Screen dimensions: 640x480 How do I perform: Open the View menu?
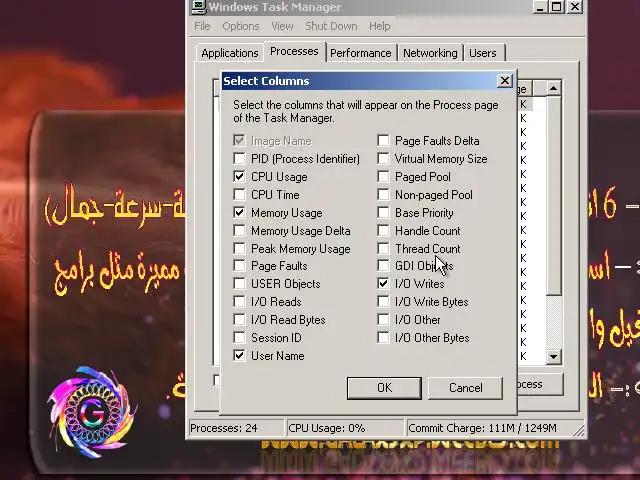[x=282, y=26]
